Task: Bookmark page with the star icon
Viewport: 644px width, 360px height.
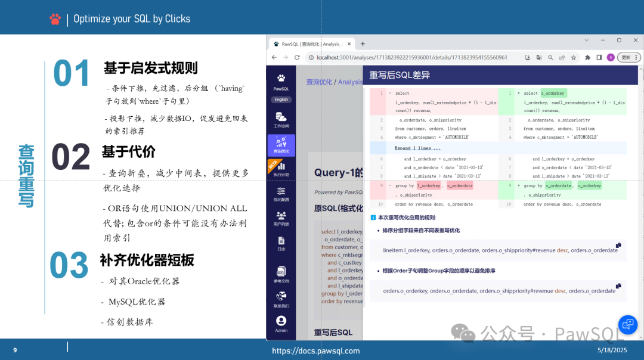Action: click(574, 57)
